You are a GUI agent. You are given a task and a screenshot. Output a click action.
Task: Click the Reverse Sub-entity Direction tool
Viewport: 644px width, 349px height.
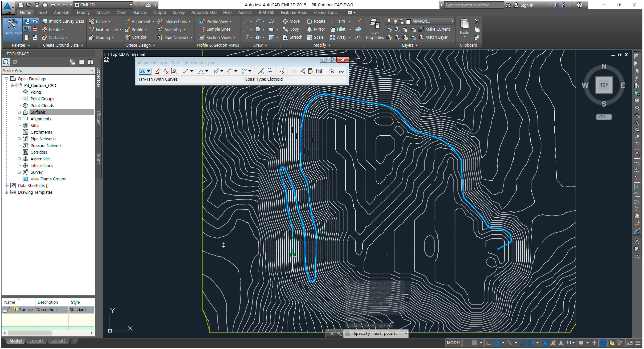pyautogui.click(x=270, y=71)
